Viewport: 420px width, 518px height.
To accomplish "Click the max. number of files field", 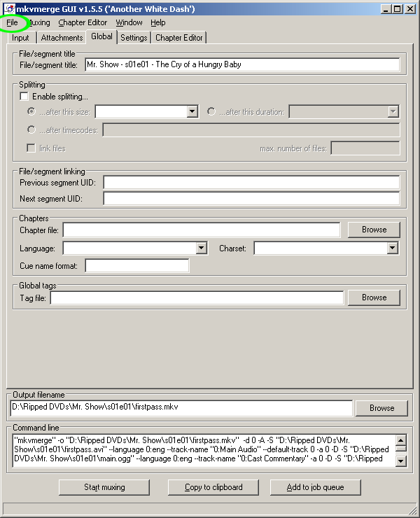I will pos(365,148).
